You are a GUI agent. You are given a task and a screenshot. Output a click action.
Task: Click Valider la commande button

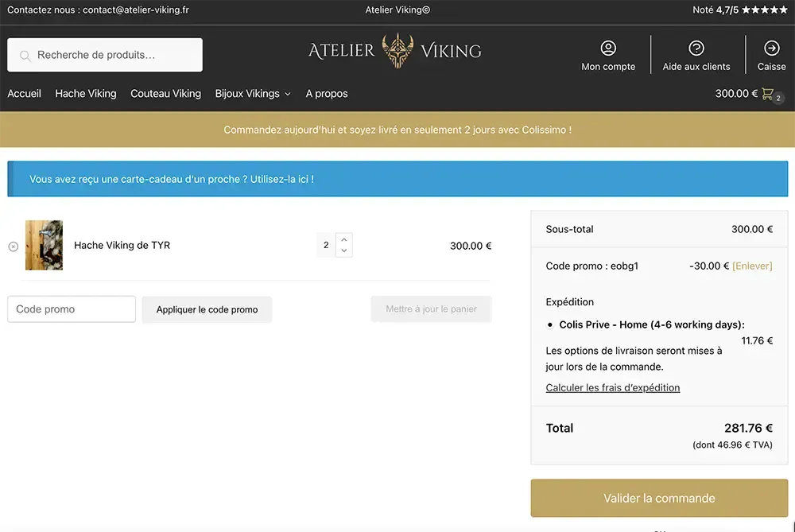[659, 498]
